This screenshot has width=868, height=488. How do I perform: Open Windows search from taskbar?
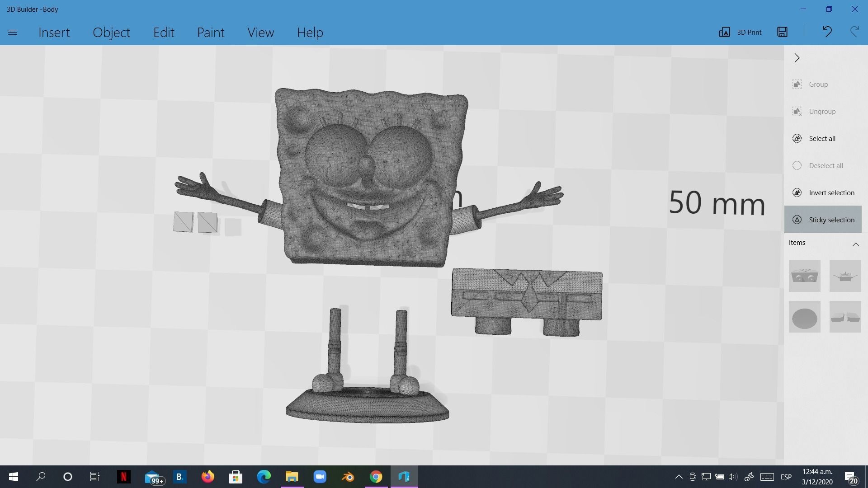pyautogui.click(x=41, y=477)
